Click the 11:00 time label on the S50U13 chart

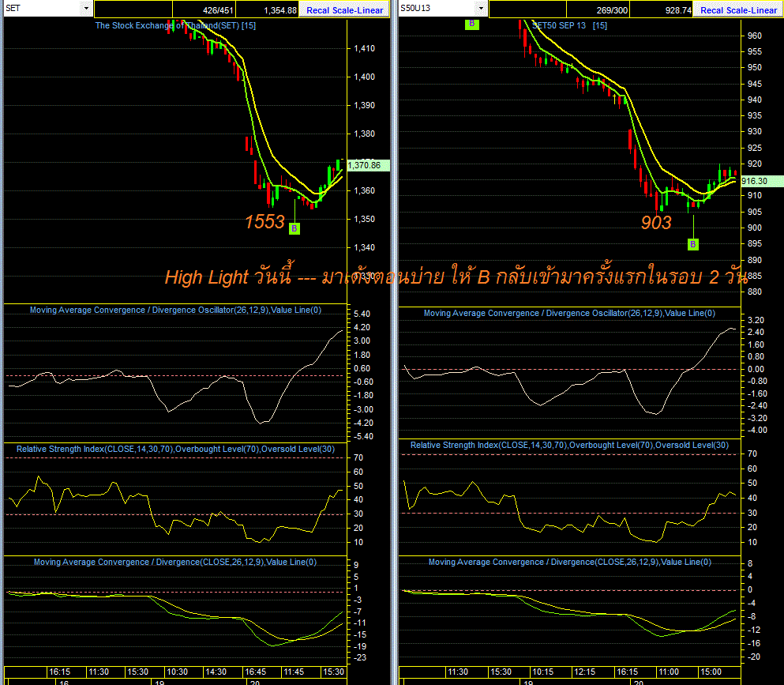pos(669,672)
